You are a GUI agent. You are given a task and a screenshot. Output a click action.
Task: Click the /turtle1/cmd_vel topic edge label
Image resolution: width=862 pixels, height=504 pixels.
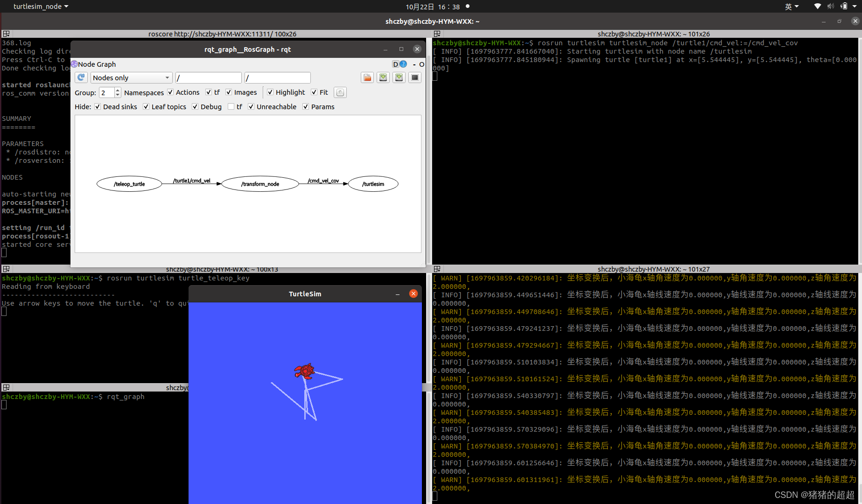[x=192, y=181]
